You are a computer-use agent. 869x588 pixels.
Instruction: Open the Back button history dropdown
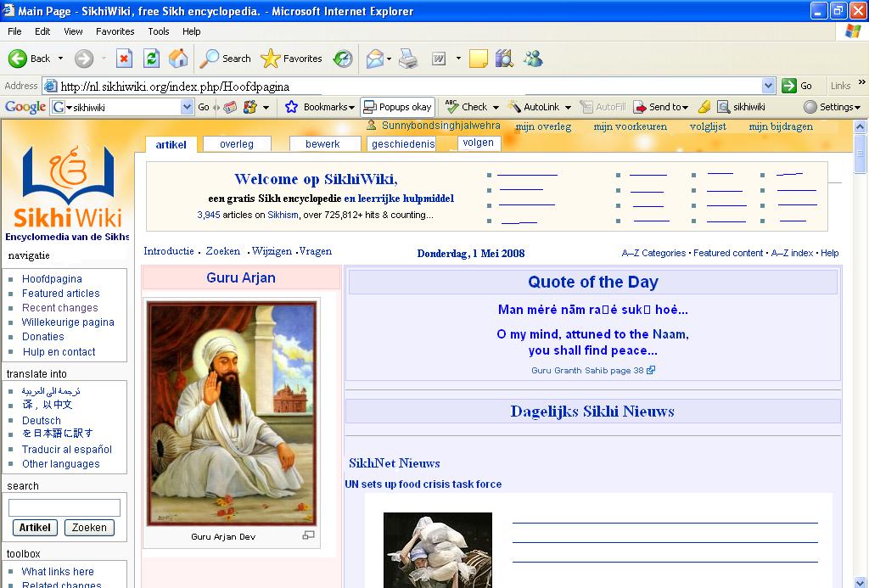tap(60, 59)
